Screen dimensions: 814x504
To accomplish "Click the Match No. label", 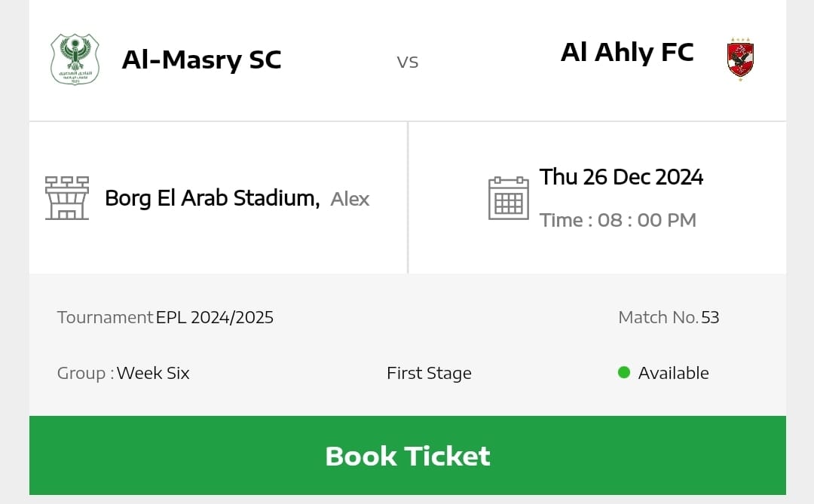I will (658, 317).
